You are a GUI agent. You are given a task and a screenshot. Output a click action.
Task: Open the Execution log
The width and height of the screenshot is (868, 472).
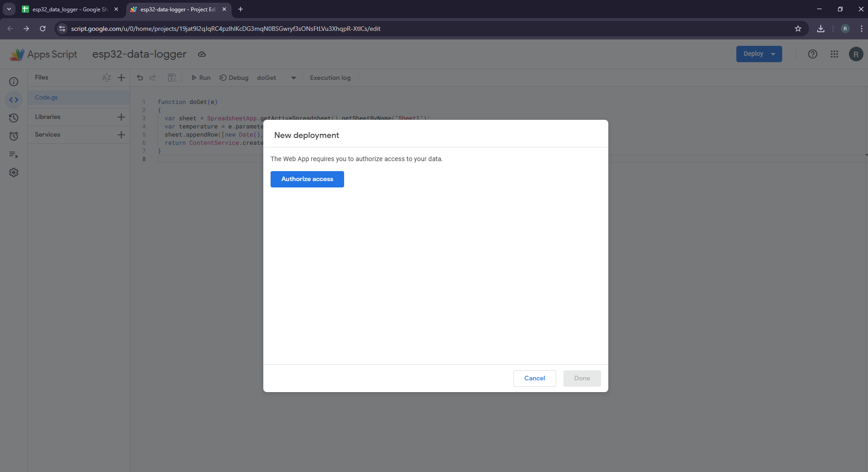click(330, 78)
